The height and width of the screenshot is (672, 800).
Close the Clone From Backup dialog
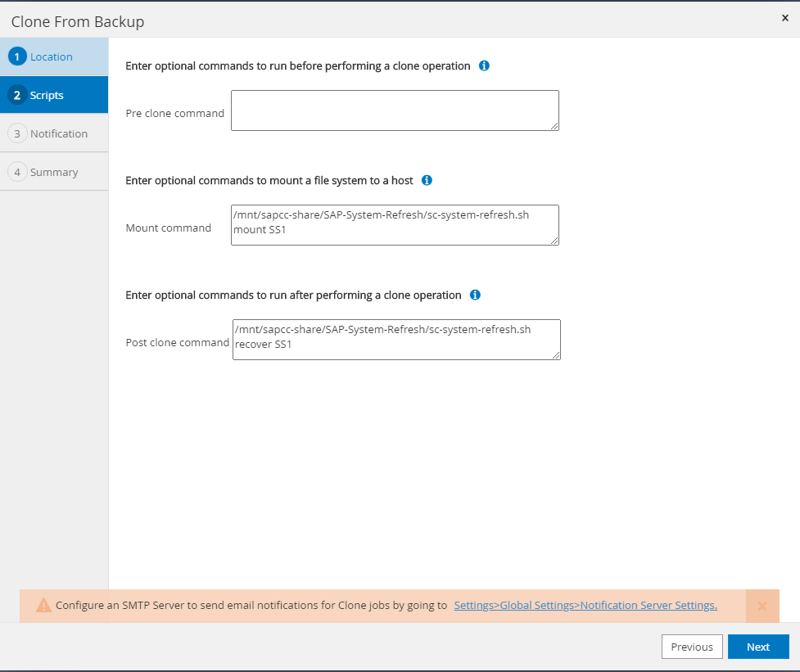(785, 17)
